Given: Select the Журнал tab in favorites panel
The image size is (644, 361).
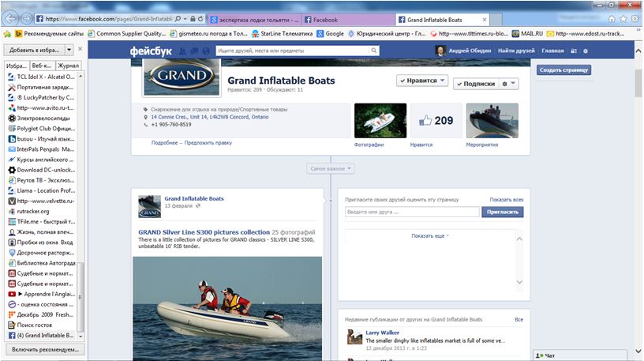Looking at the screenshot, I should (x=69, y=66).
